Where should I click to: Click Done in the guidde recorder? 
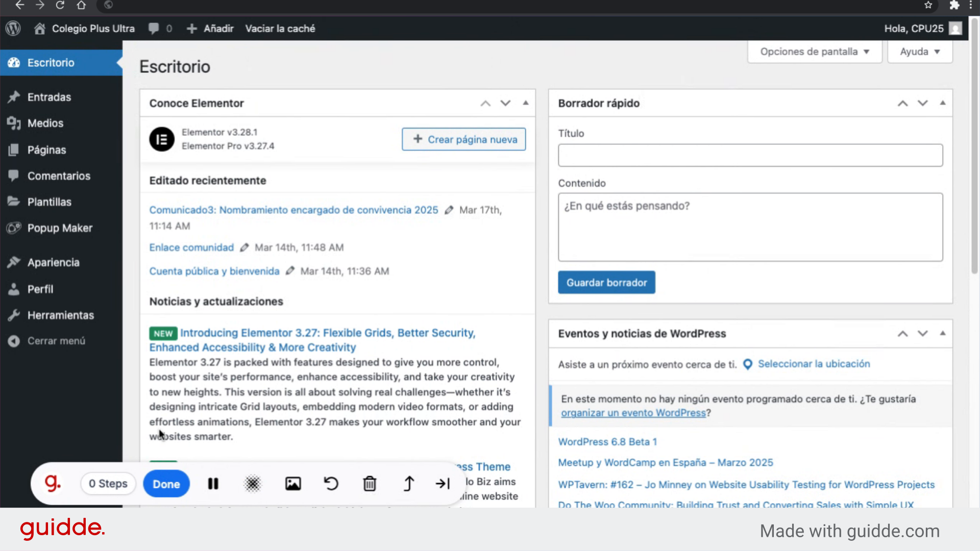pyautogui.click(x=166, y=484)
